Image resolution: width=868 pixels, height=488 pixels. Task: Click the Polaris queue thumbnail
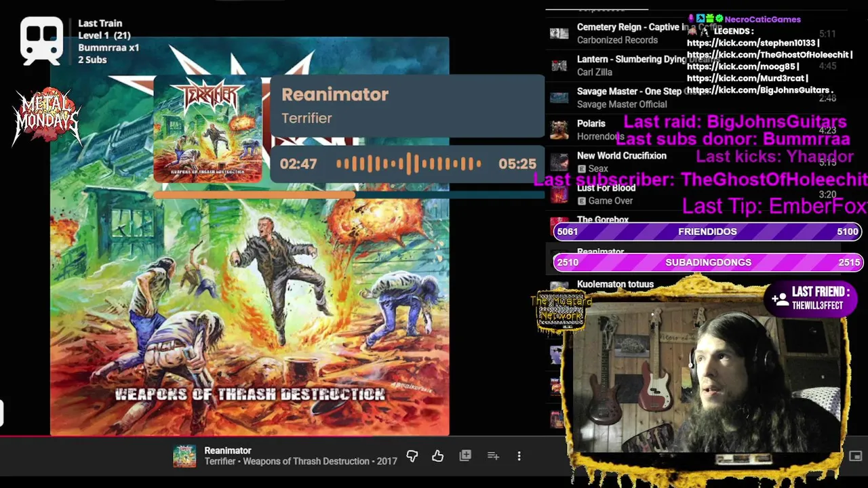559,129
